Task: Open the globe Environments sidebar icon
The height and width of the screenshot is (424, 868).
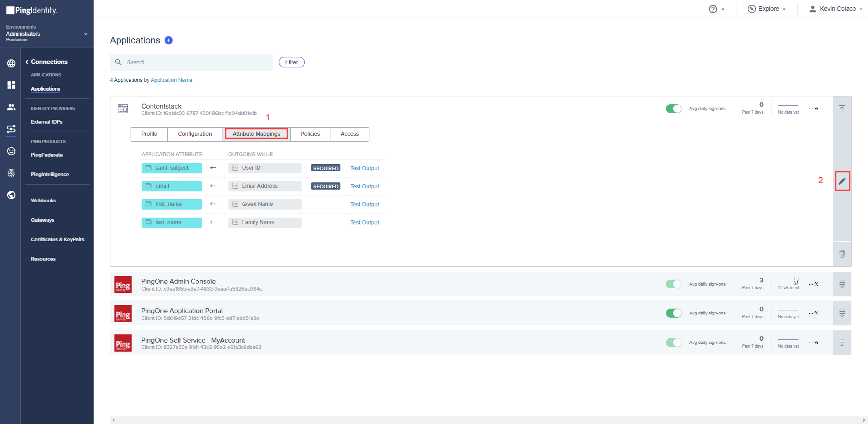Action: [11, 63]
